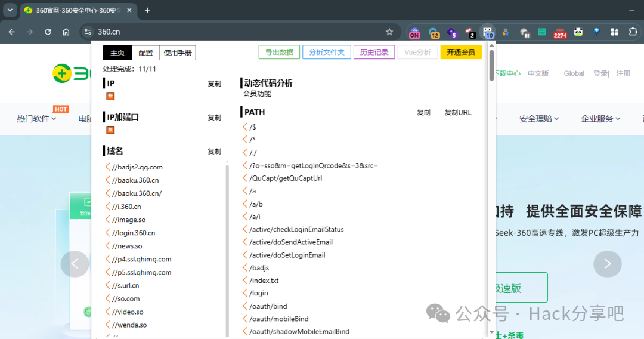Go back to the previous page
644x339 pixels.
(x=11, y=32)
